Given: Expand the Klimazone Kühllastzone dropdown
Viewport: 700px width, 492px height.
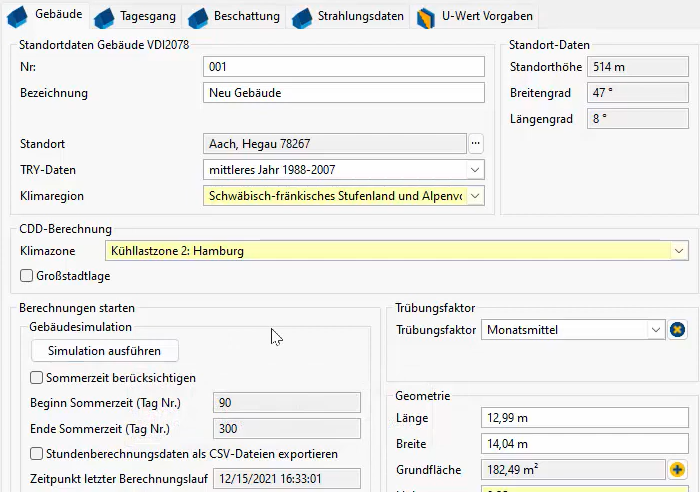Looking at the screenshot, I should (679, 251).
